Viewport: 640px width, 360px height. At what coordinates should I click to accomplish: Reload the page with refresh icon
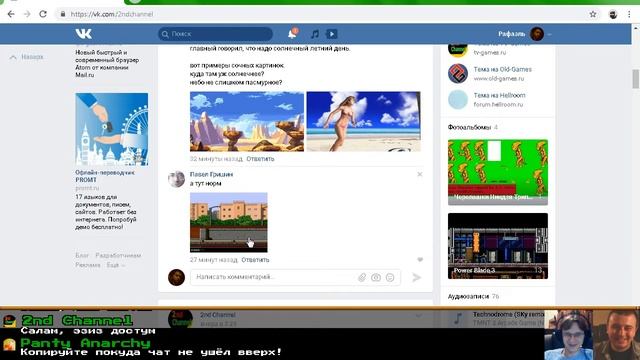click(43, 14)
